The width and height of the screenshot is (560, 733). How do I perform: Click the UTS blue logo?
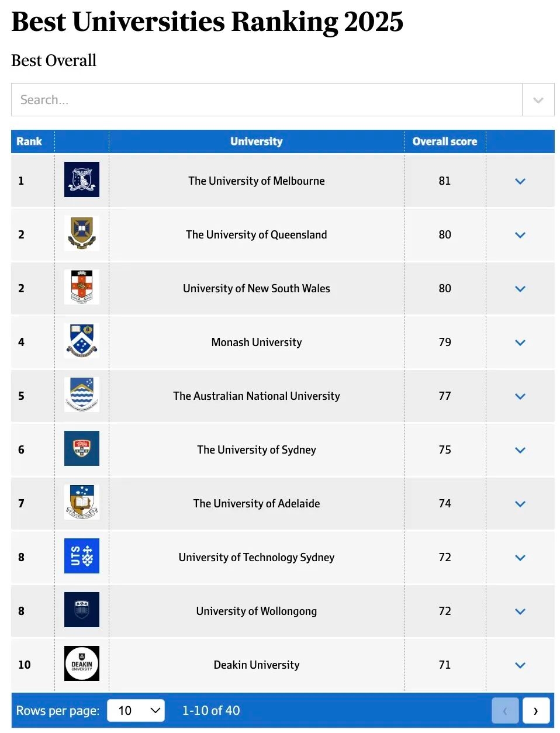click(x=82, y=556)
